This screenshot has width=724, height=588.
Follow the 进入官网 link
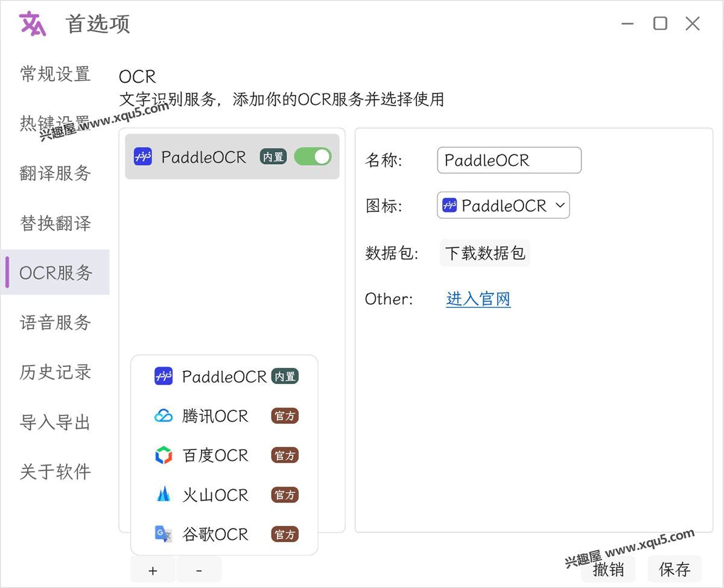[478, 299]
